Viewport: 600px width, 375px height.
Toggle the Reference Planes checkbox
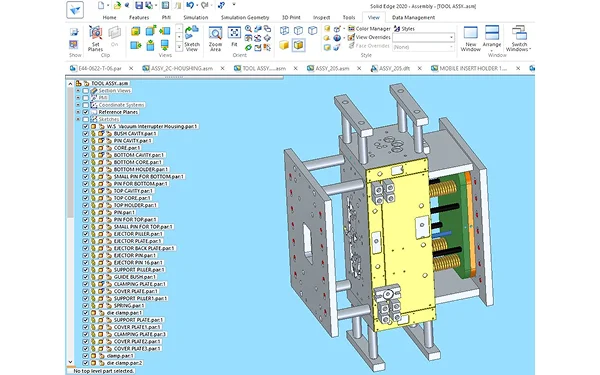[86, 112]
